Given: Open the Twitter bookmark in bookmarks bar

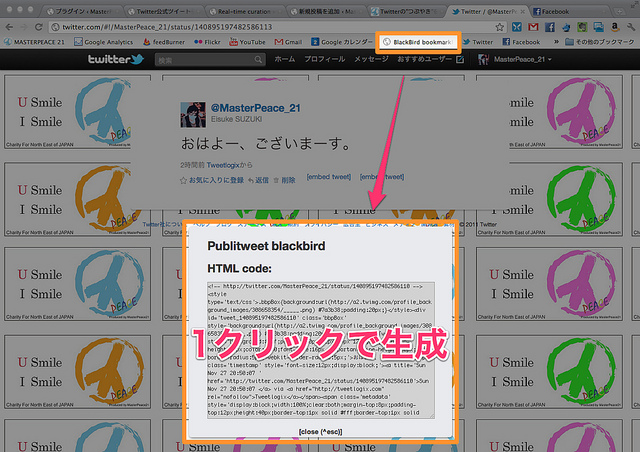Looking at the screenshot, I should [478, 42].
